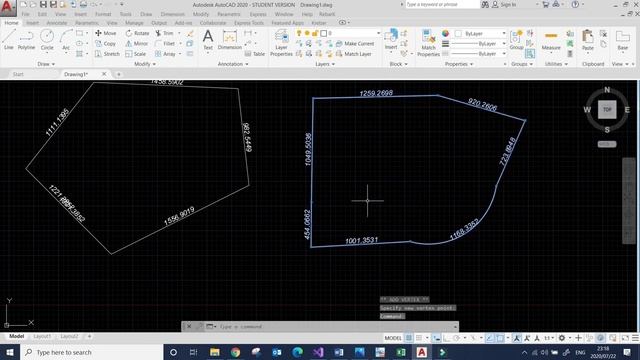This screenshot has width=640, height=360.
Task: Select the Dimension tool
Action: 230,40
